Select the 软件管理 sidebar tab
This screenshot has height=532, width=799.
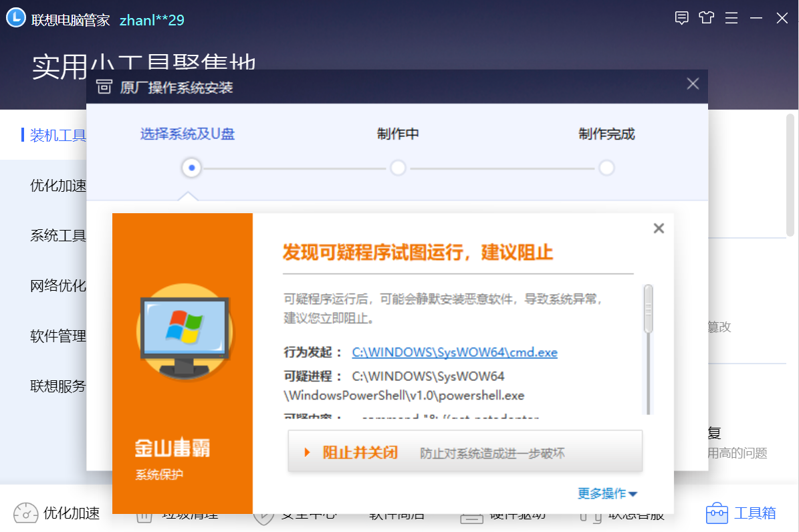point(58,336)
